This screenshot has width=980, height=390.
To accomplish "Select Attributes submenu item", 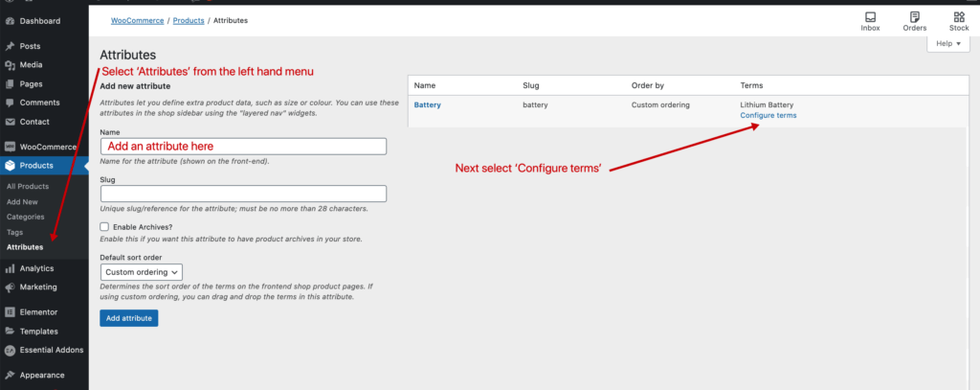I will pyautogui.click(x=25, y=247).
